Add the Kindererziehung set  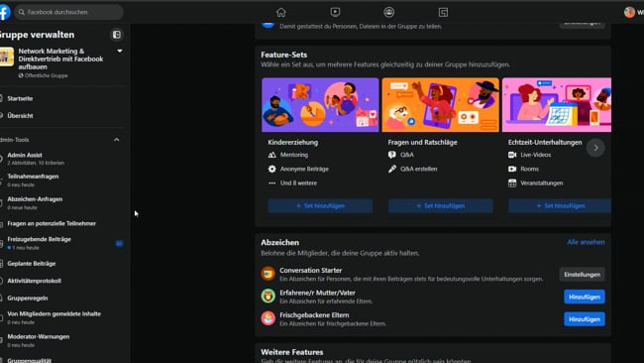click(320, 205)
